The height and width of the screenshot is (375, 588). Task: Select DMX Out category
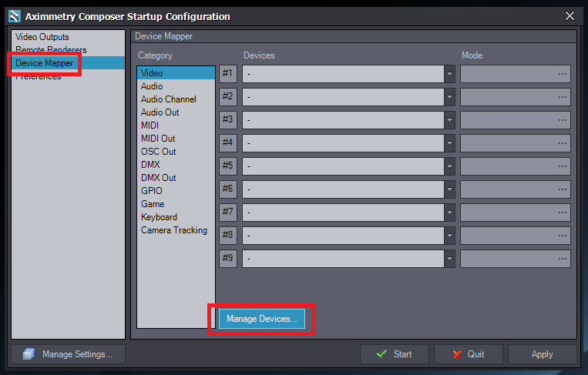176,178
